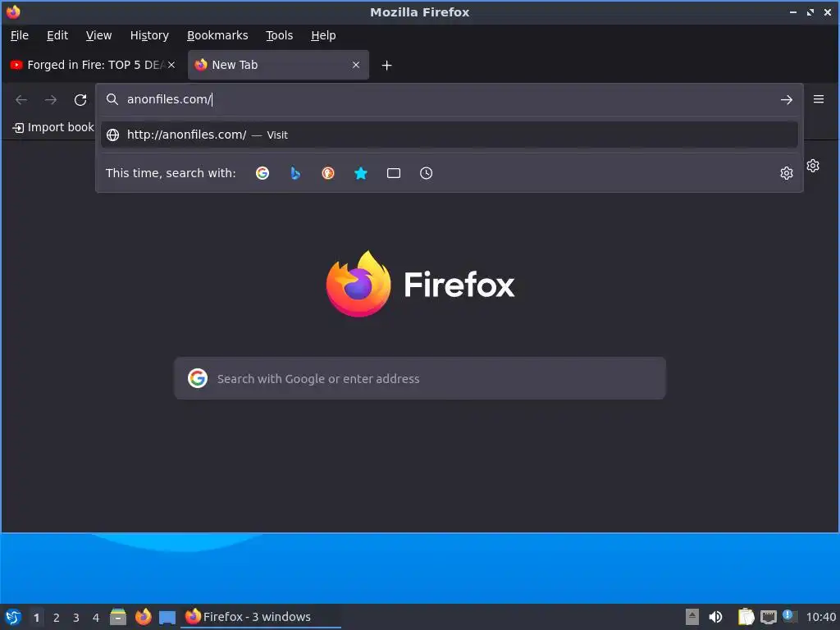
Task: Click magnifier icon in address bar
Action: [x=112, y=99]
